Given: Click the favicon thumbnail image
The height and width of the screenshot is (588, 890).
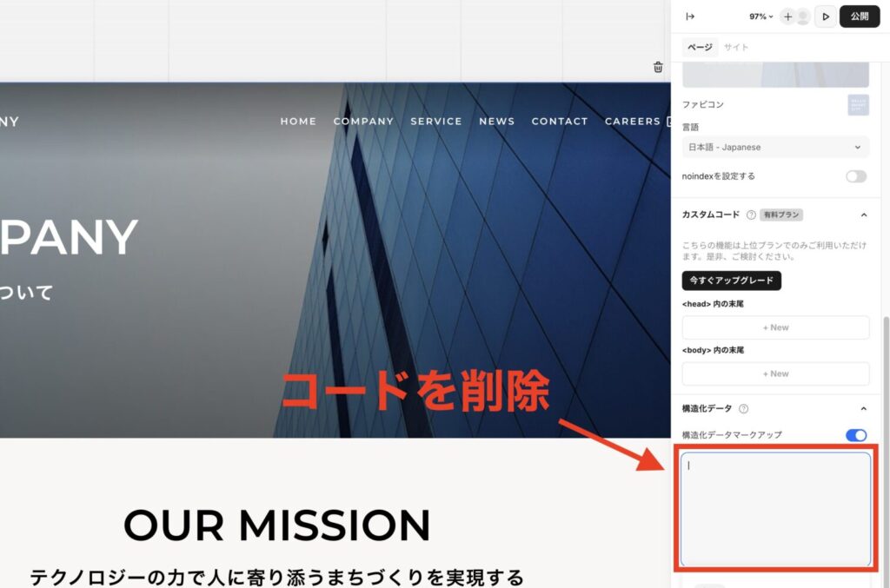Looking at the screenshot, I should coord(858,105).
